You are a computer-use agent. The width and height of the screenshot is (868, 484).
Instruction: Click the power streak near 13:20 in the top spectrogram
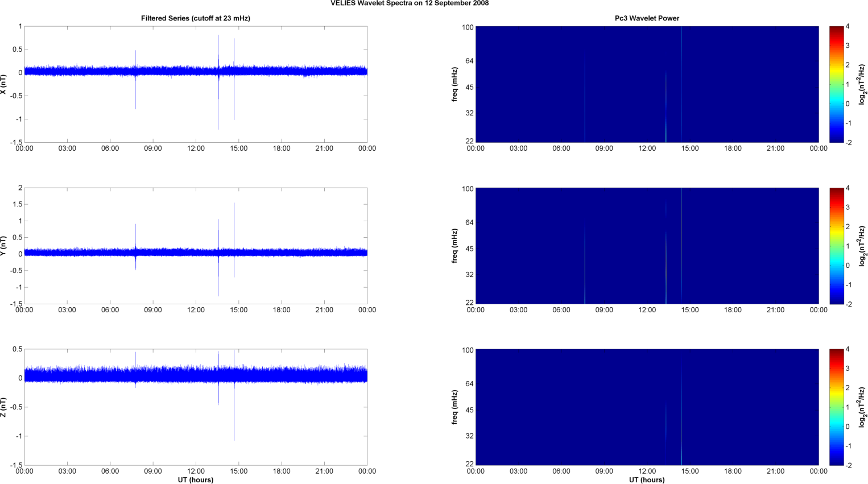[x=666, y=107]
